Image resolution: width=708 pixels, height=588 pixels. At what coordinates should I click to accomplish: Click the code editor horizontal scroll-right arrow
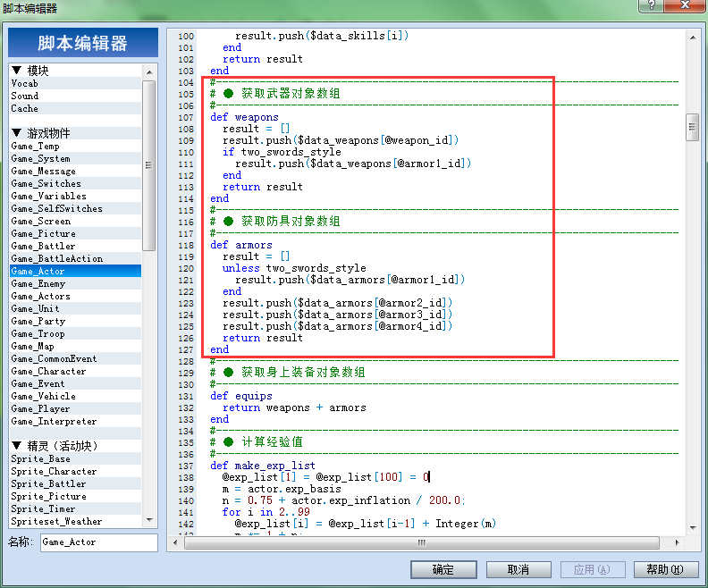[x=677, y=542]
